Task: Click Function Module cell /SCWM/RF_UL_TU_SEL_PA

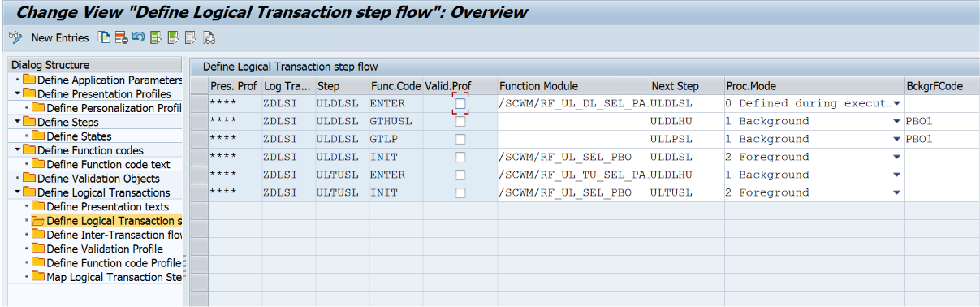Action: 572,175
